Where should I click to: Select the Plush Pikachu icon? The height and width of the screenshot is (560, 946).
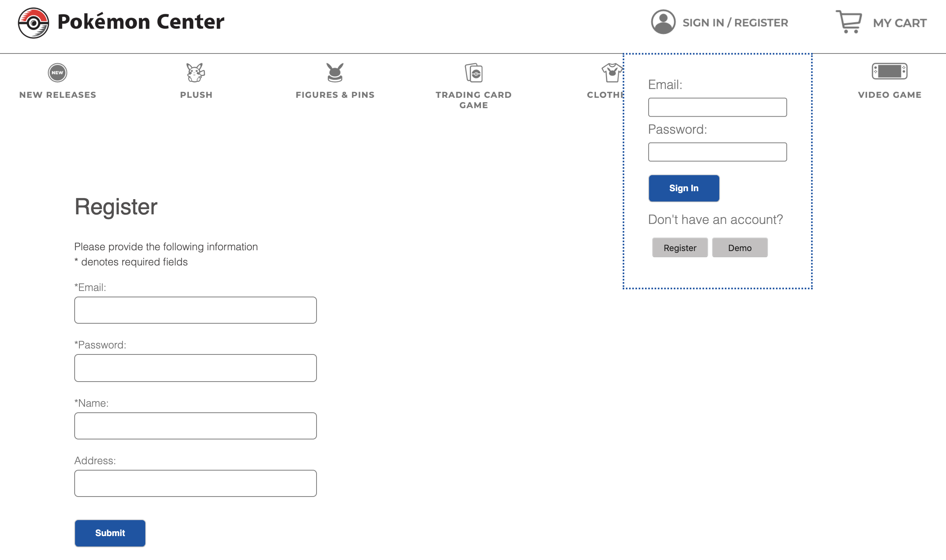[x=196, y=73]
